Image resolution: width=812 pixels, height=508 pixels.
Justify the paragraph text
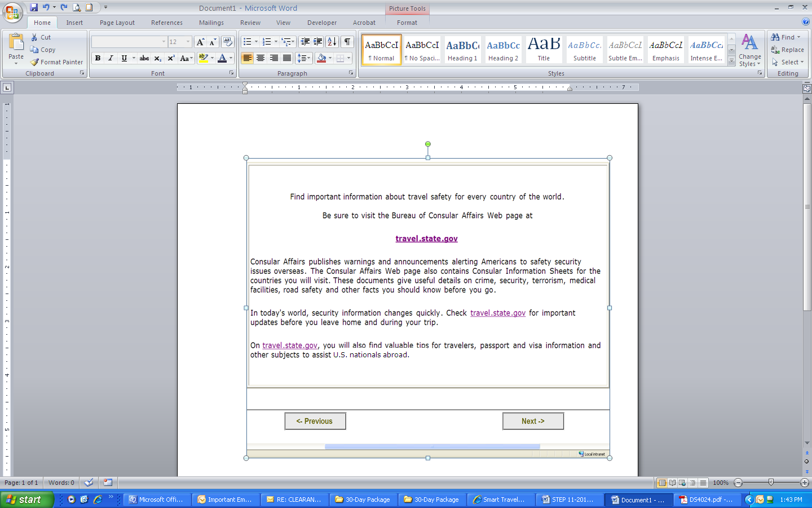coord(287,58)
